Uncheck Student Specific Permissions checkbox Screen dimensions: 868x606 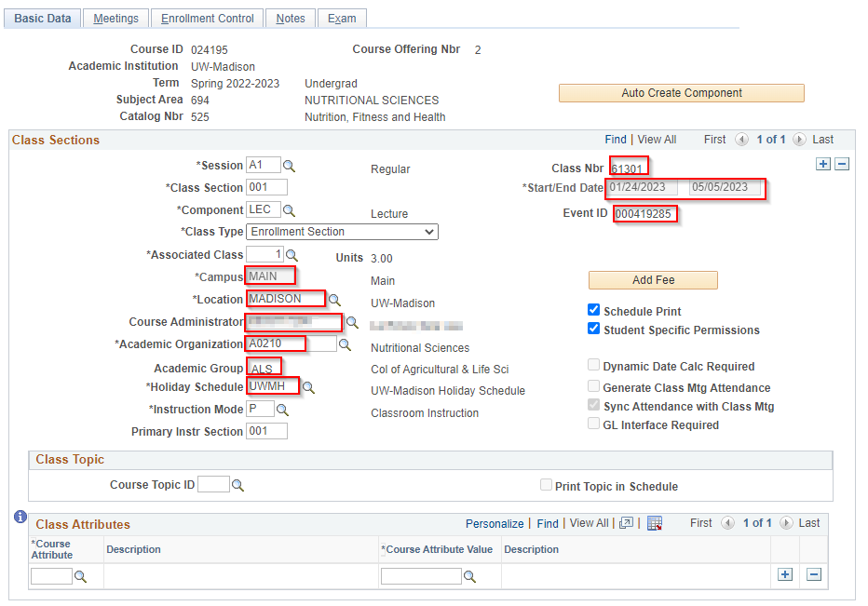coord(593,329)
